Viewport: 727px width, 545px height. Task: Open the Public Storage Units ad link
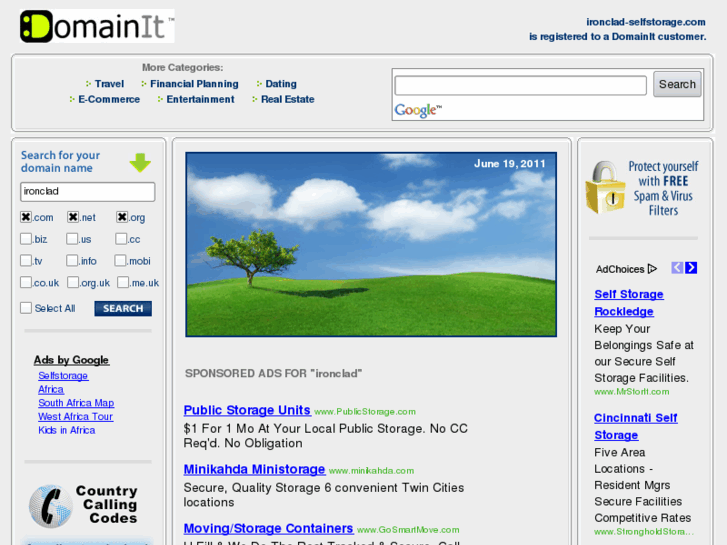point(246,410)
